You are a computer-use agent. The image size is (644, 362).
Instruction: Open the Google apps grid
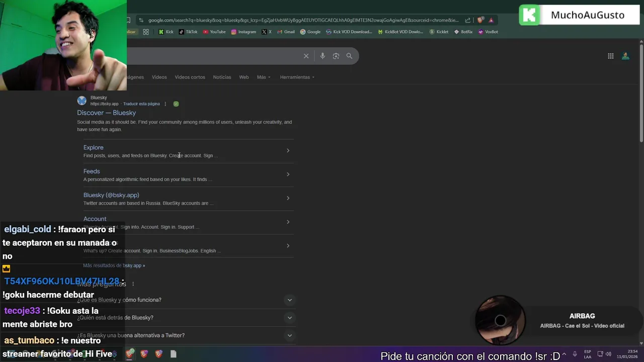(x=610, y=56)
